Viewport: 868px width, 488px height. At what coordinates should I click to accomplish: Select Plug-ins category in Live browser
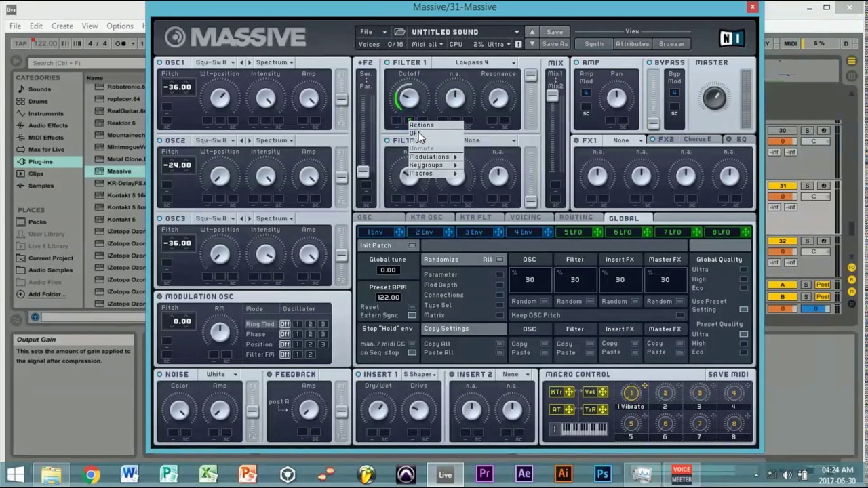click(x=40, y=162)
